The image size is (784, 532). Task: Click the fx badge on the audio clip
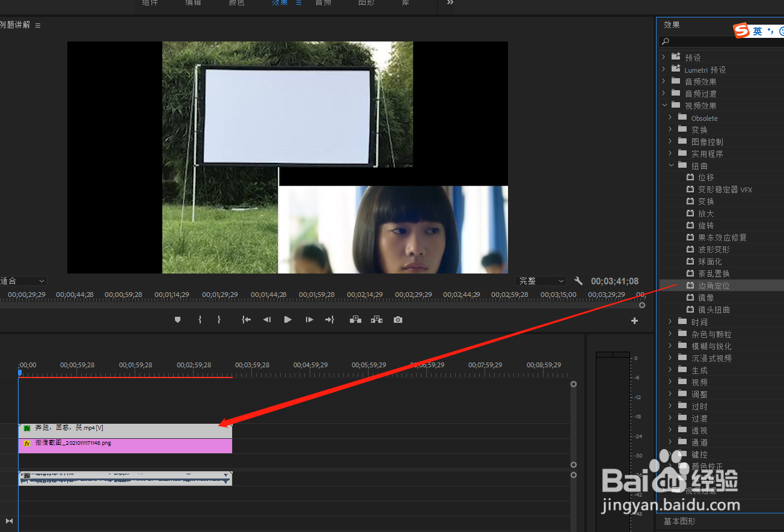point(27,476)
